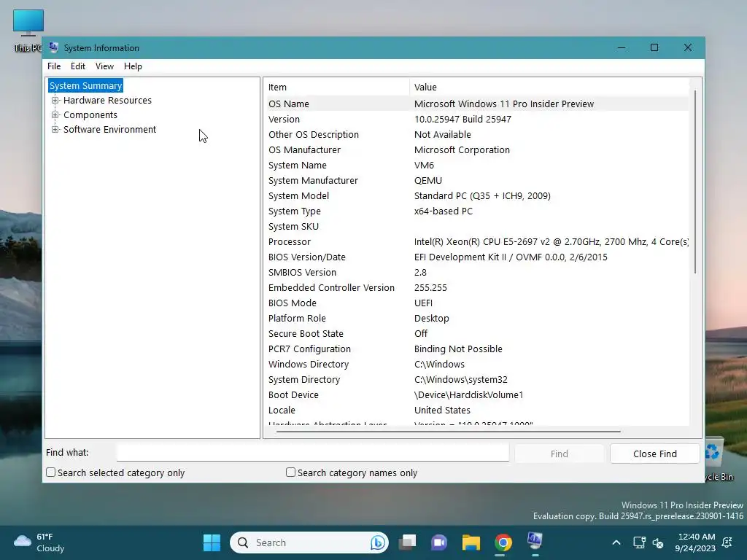Screen dimensions: 747x560
Task: Click the Value column header
Action: coord(549,87)
